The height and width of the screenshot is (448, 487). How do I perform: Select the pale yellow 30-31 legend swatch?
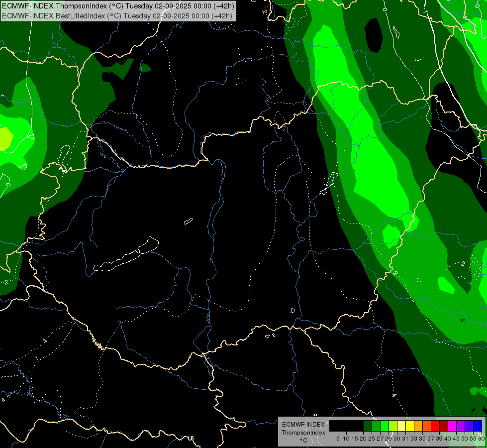401,426
